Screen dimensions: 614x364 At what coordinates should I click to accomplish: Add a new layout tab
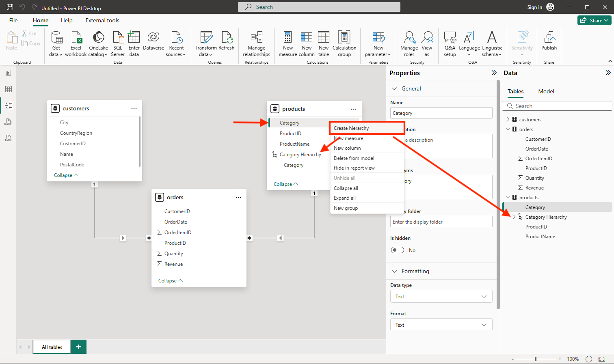point(78,347)
